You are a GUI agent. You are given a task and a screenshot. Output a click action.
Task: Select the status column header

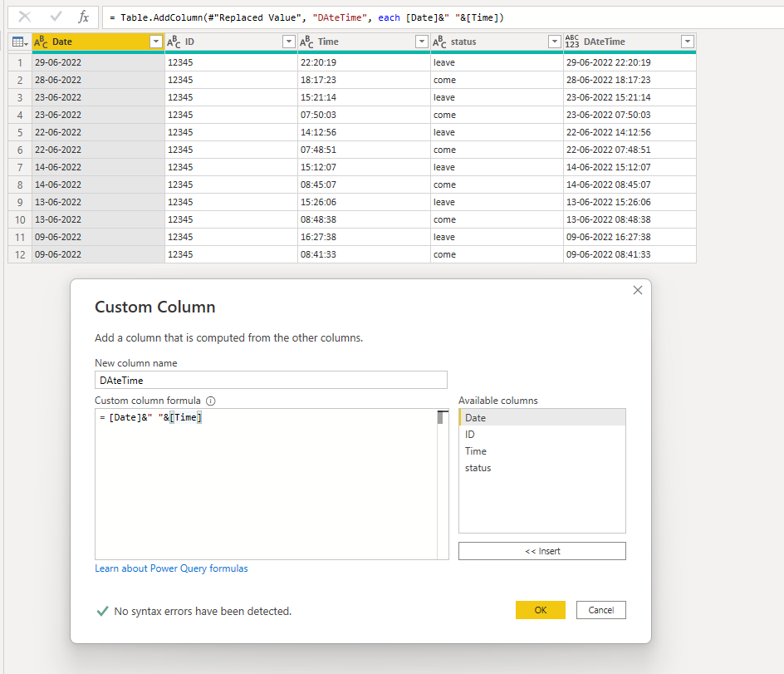[497, 42]
